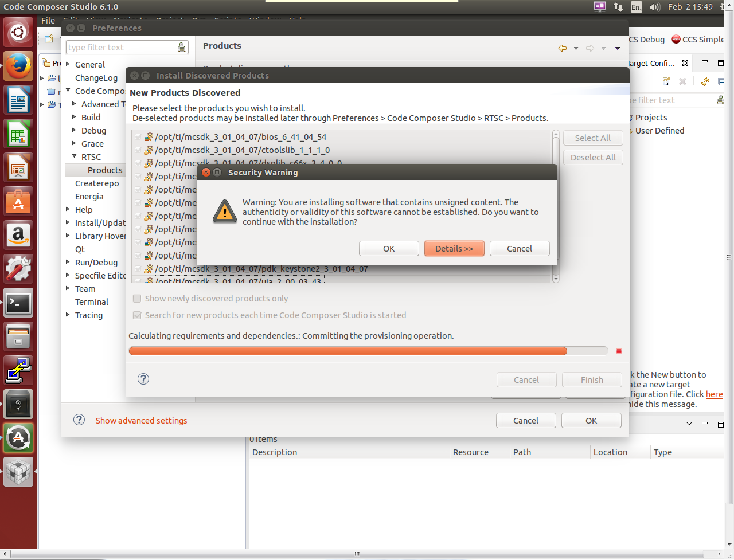Launch Firefox from the dock

[x=18, y=66]
